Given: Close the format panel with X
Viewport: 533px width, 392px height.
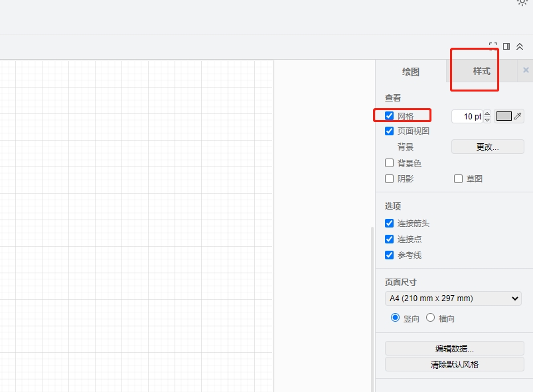Looking at the screenshot, I should tap(526, 70).
